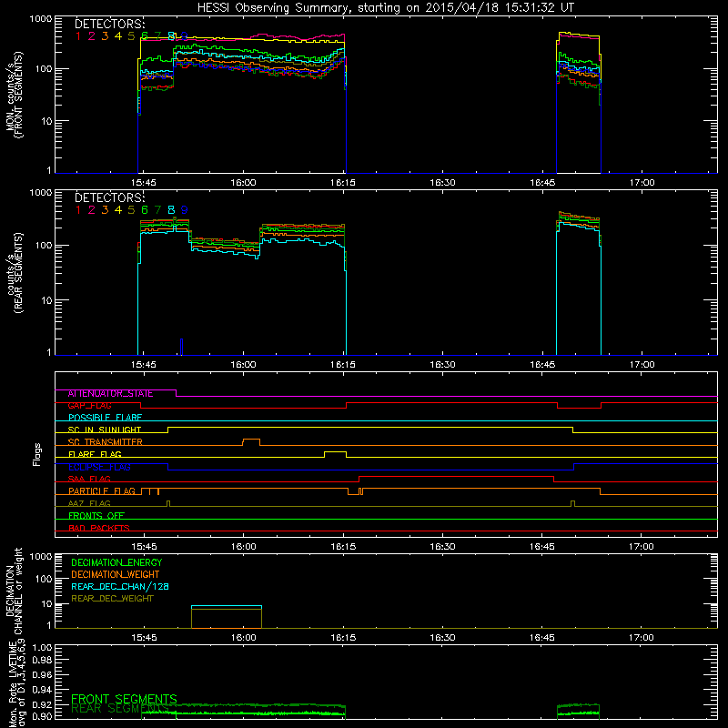Screen dimensions: 728x728
Task: Select the FRONTS_OFF flag label
Action: pos(96,516)
